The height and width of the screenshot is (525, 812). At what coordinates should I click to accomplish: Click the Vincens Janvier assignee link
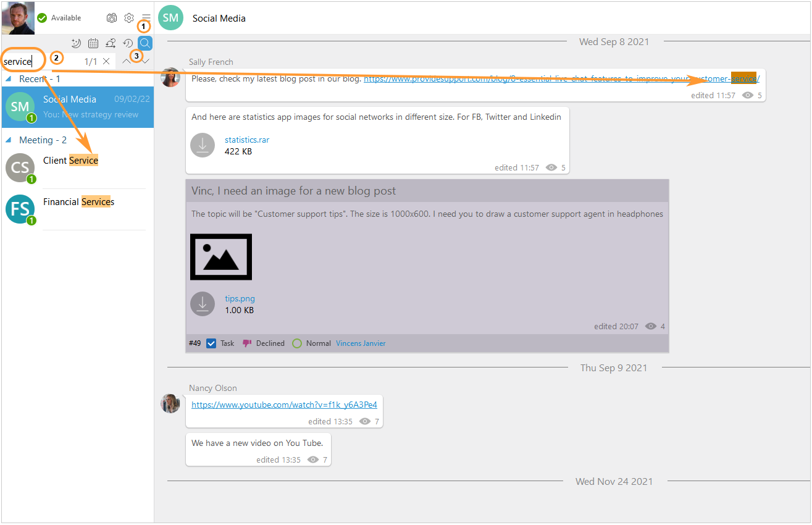tap(361, 343)
